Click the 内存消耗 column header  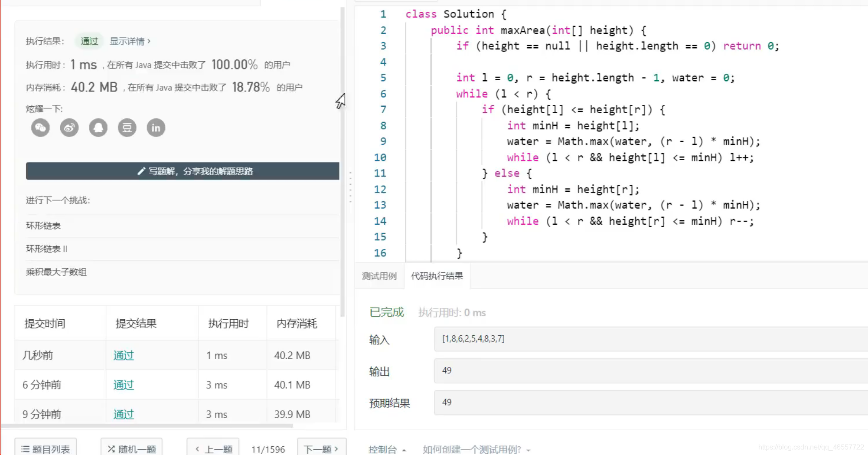click(297, 323)
